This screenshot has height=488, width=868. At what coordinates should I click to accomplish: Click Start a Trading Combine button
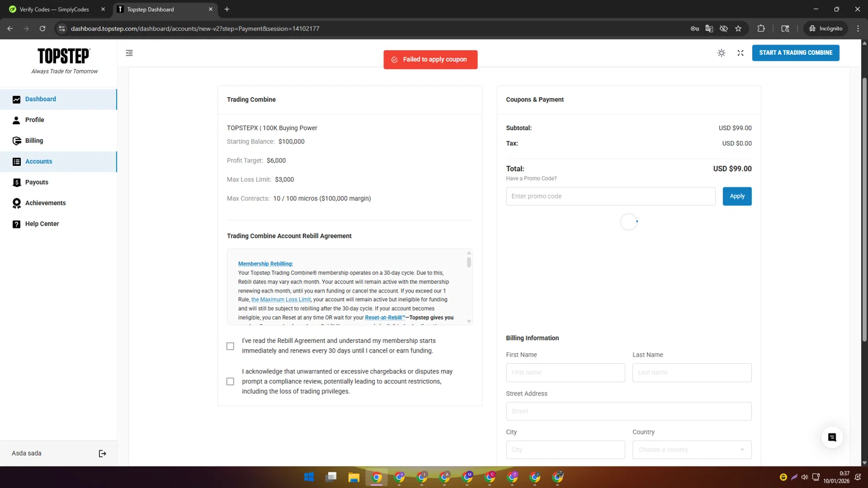[796, 53]
